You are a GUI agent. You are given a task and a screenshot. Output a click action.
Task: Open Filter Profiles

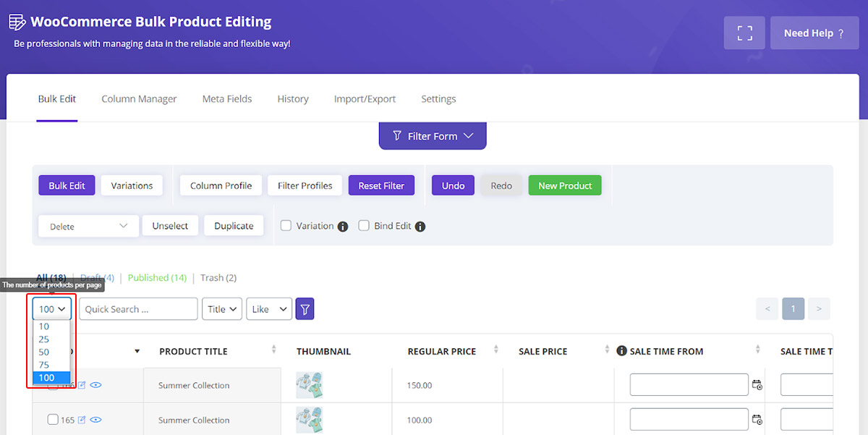(305, 186)
